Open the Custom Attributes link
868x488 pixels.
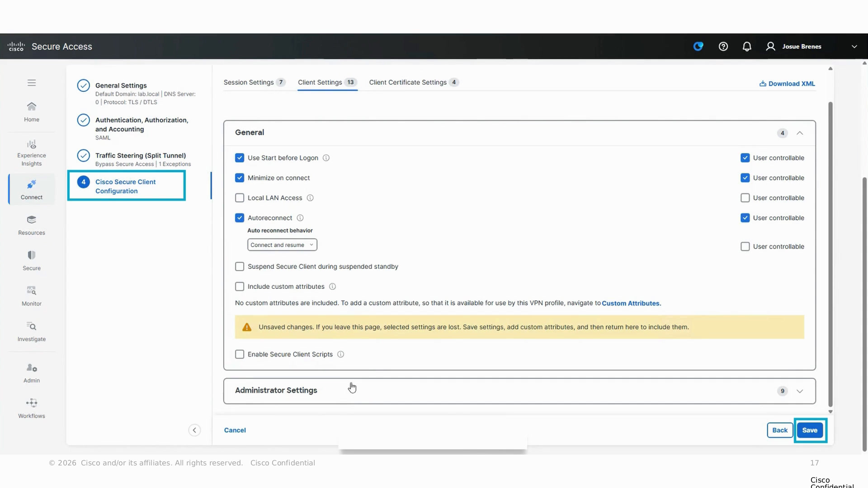631,303
